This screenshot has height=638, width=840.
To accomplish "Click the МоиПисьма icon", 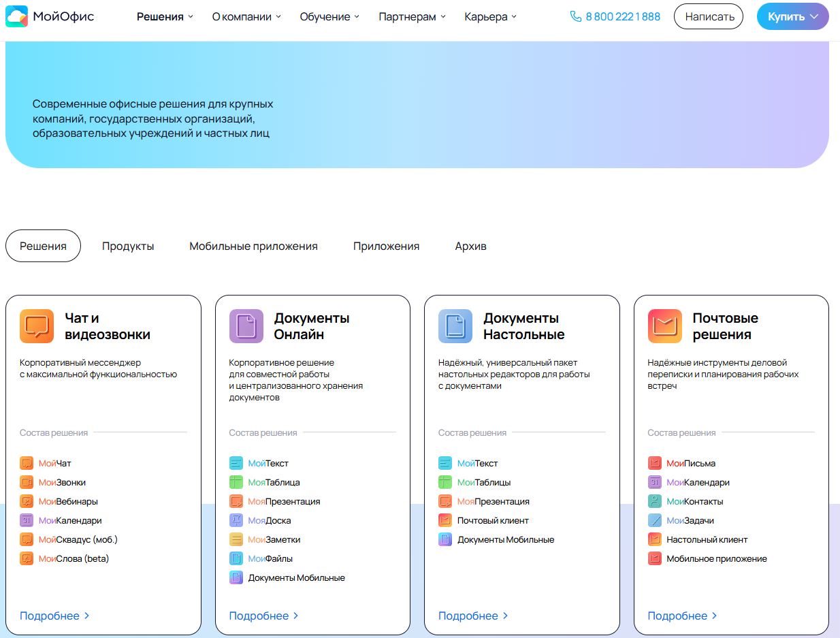I will pos(655,463).
